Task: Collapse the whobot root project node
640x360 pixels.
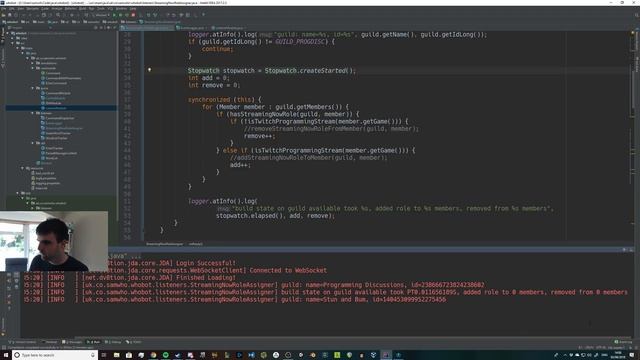Action: (x=8, y=33)
